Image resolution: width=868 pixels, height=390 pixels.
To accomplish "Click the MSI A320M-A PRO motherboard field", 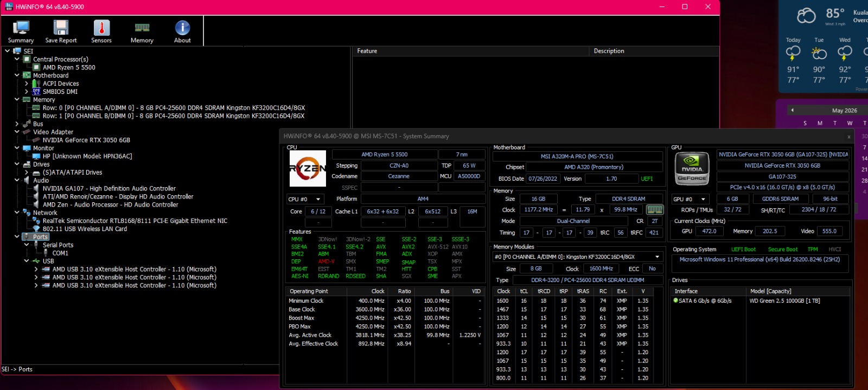I will point(577,156).
